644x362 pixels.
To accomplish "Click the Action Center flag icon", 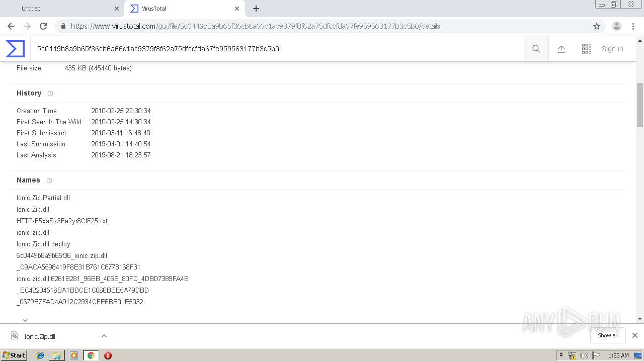I will 596,355.
